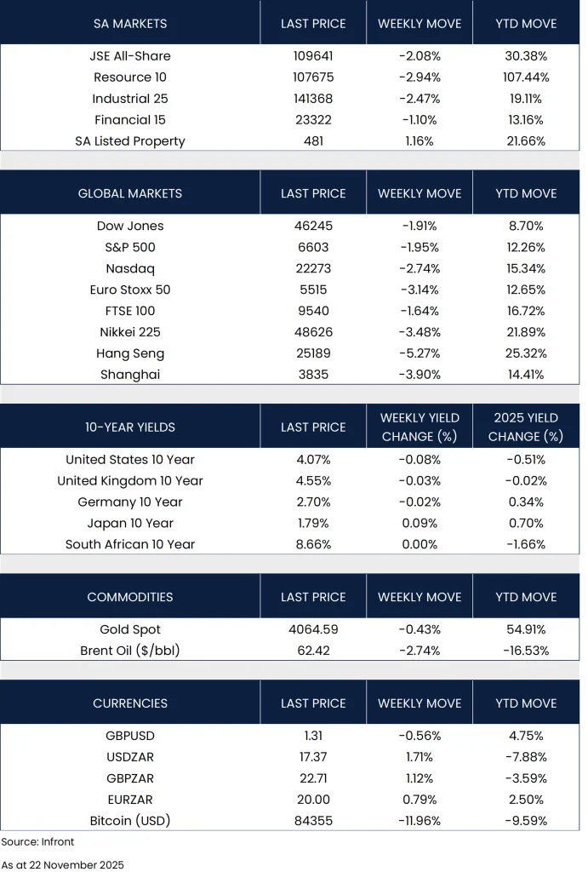Select the Hang Seng weekly move -5.27%
This screenshot has width=588, height=872.
click(x=420, y=353)
